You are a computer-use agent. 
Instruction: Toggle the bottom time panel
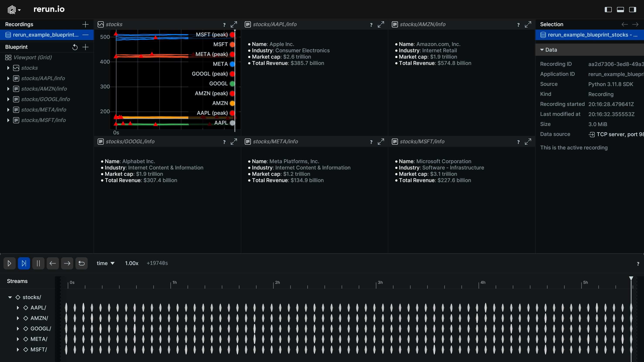pos(620,10)
